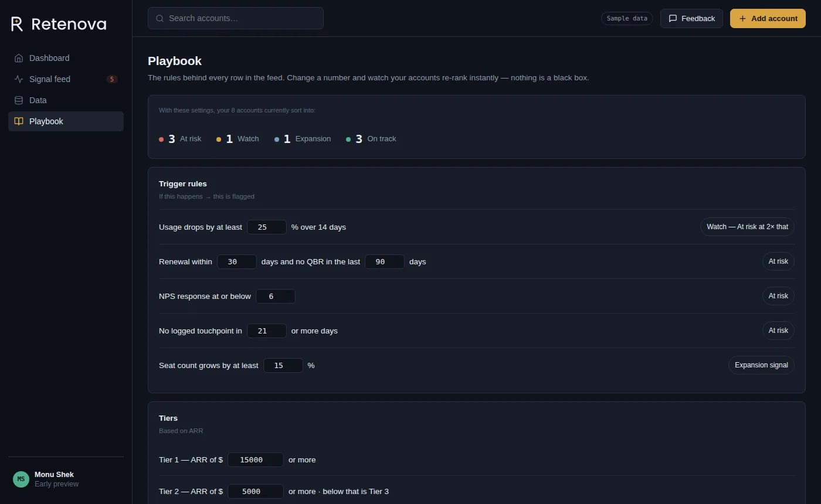821x504 pixels.
Task: Click the Feedback speech bubble icon
Action: click(673, 18)
